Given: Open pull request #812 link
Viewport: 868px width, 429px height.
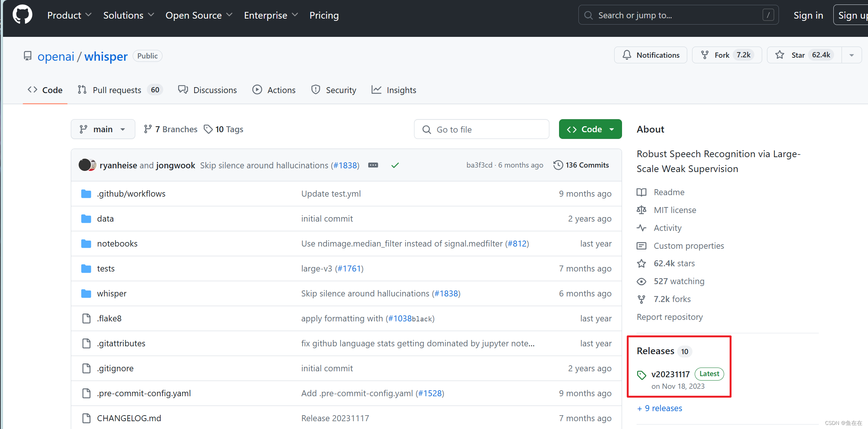Looking at the screenshot, I should click(x=517, y=244).
